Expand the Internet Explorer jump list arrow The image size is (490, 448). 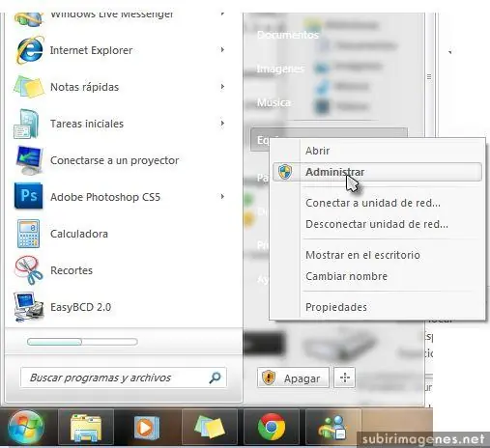[x=222, y=49]
